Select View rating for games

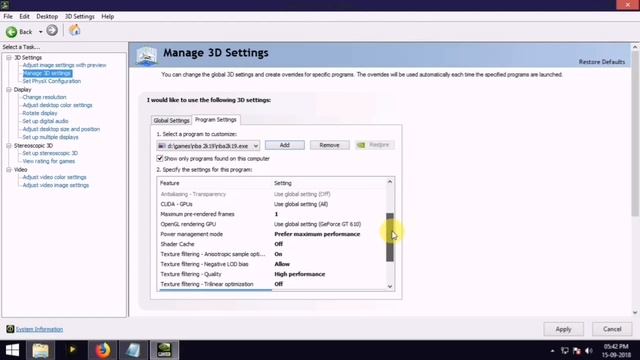click(x=49, y=161)
